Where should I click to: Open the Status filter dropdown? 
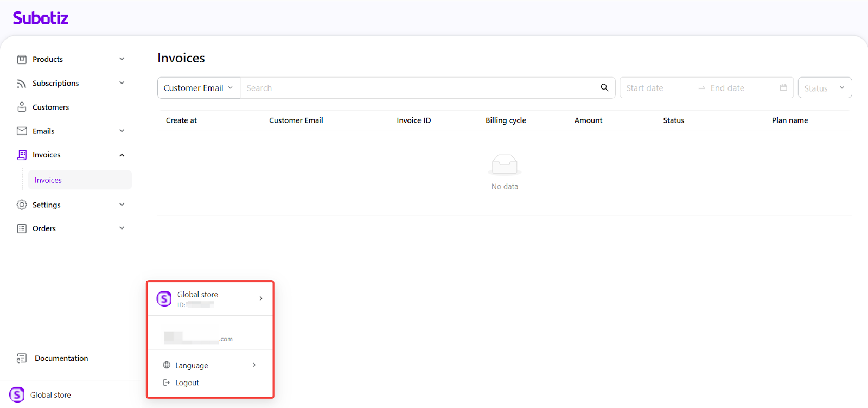coord(824,88)
